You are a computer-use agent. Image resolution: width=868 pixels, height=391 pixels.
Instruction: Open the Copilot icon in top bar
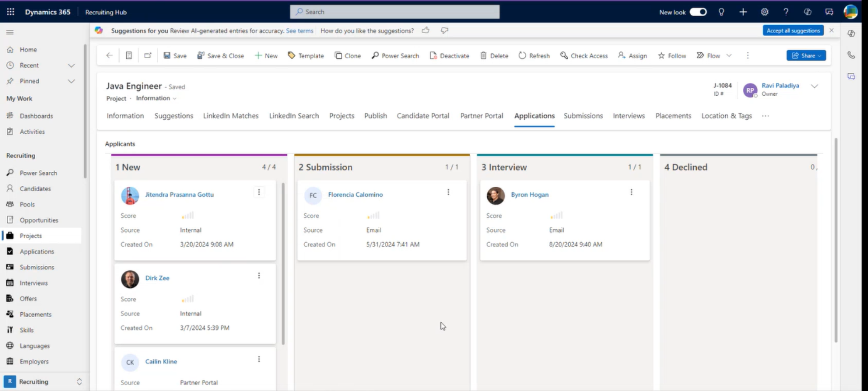(x=807, y=12)
